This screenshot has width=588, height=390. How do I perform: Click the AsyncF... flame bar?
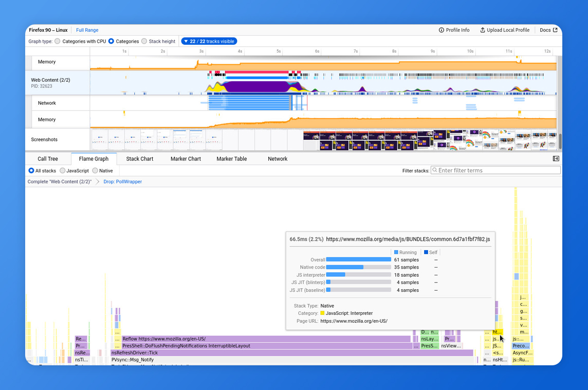[x=522, y=353]
